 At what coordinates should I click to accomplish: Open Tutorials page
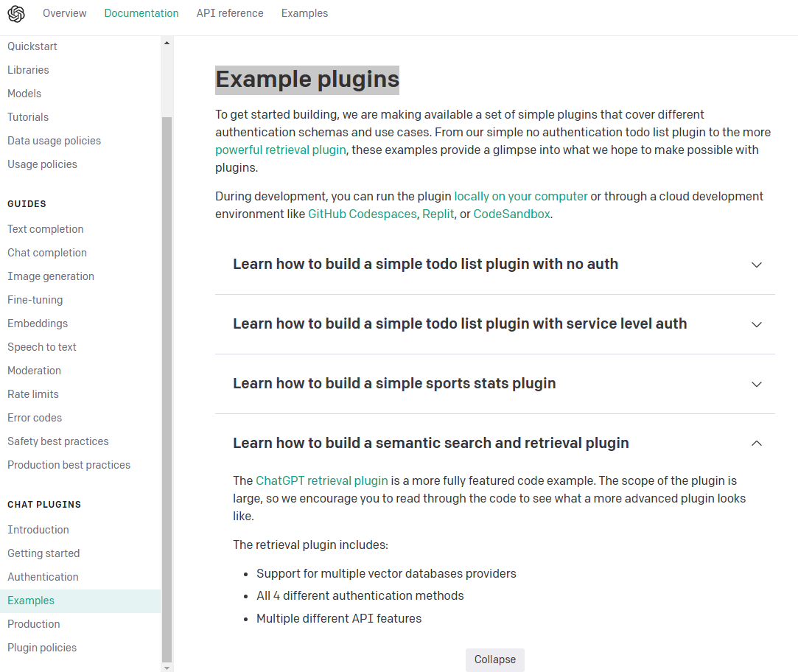28,117
